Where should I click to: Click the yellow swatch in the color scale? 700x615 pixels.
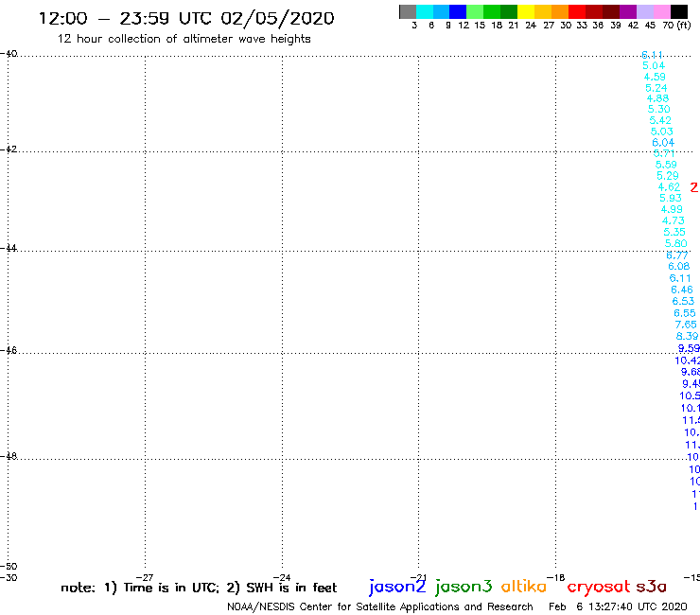(526, 11)
